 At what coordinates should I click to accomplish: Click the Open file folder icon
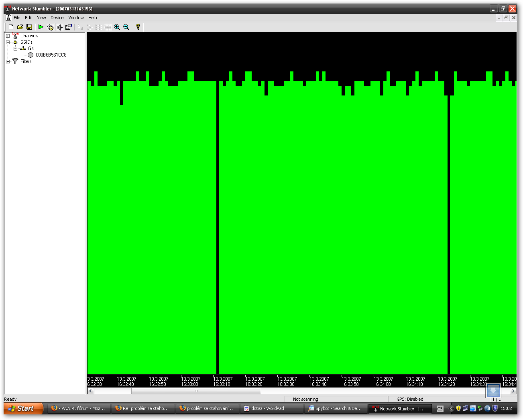click(20, 27)
